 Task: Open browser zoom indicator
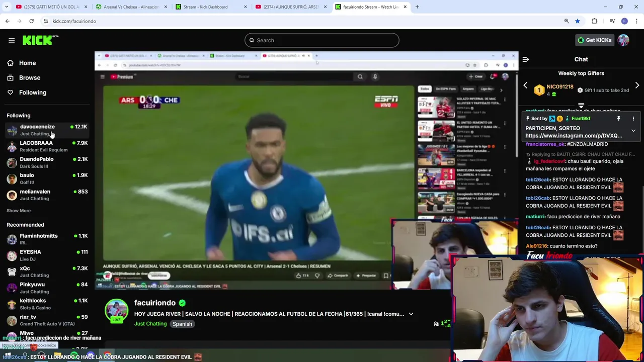tap(567, 21)
